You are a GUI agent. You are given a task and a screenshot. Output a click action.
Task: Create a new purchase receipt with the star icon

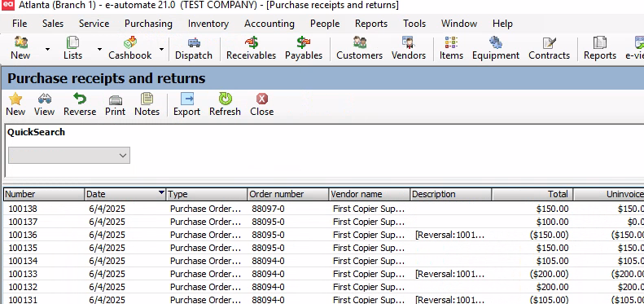click(15, 104)
